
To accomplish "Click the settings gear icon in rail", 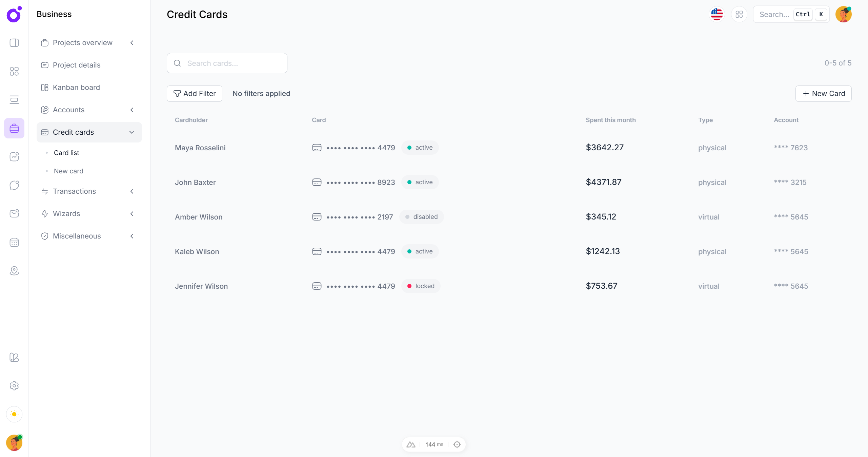I will click(x=14, y=386).
